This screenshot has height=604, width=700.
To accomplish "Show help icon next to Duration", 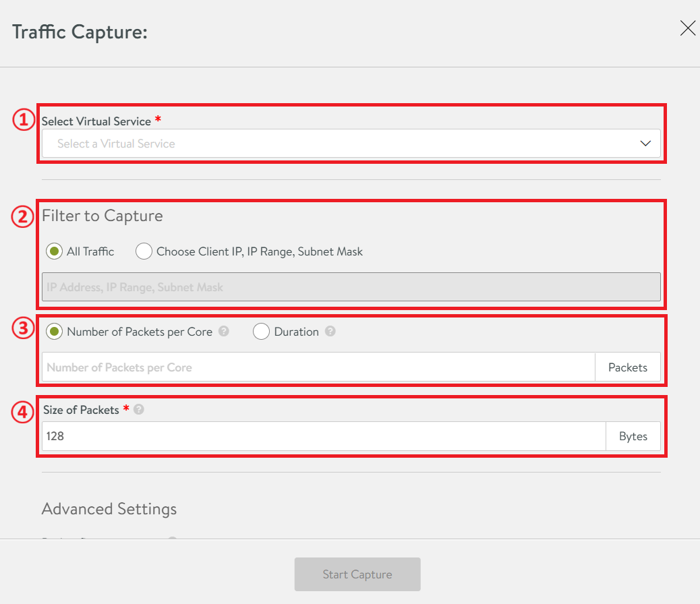I will pos(330,331).
